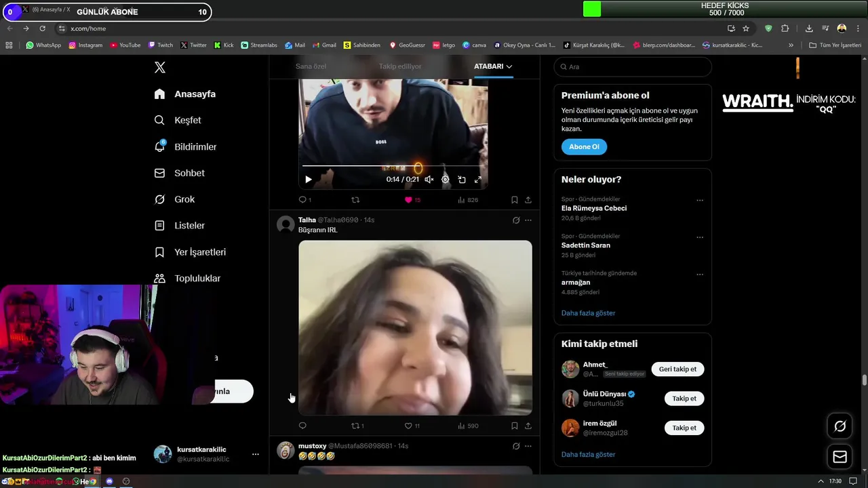
Task: Show hidden system tray icons
Action: [x=821, y=481]
